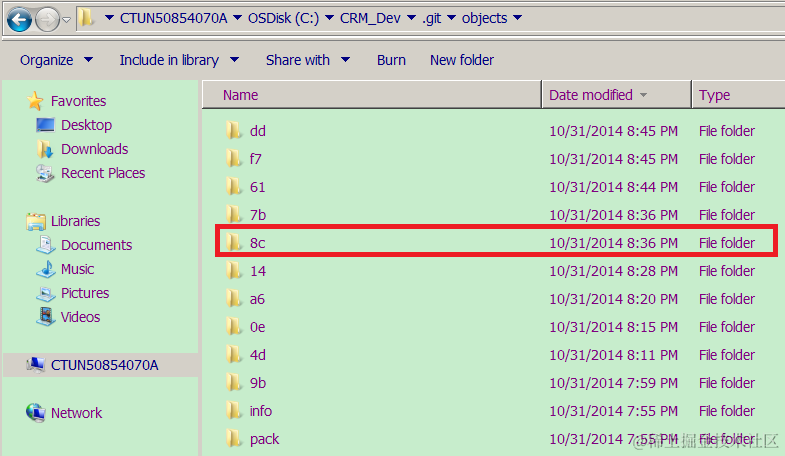This screenshot has width=785, height=456.
Task: Select the 14 folder icon
Action: pyautogui.click(x=233, y=271)
